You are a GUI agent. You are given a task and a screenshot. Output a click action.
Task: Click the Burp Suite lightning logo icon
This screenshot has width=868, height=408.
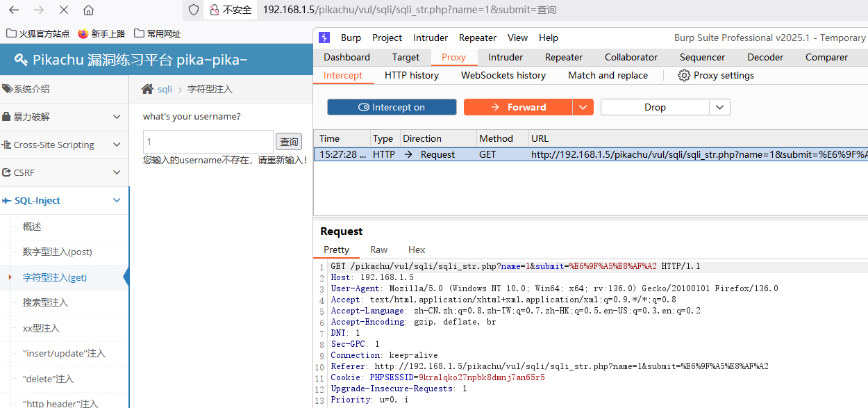pyautogui.click(x=325, y=38)
